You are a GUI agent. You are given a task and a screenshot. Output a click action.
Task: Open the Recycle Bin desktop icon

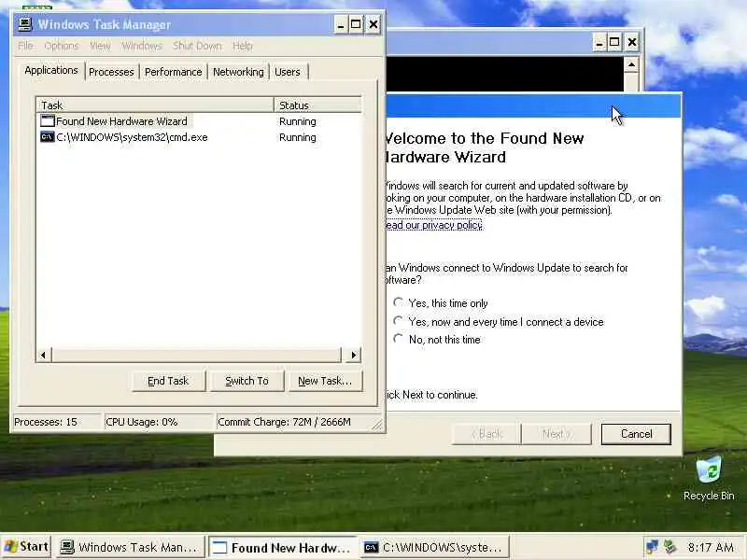(709, 479)
